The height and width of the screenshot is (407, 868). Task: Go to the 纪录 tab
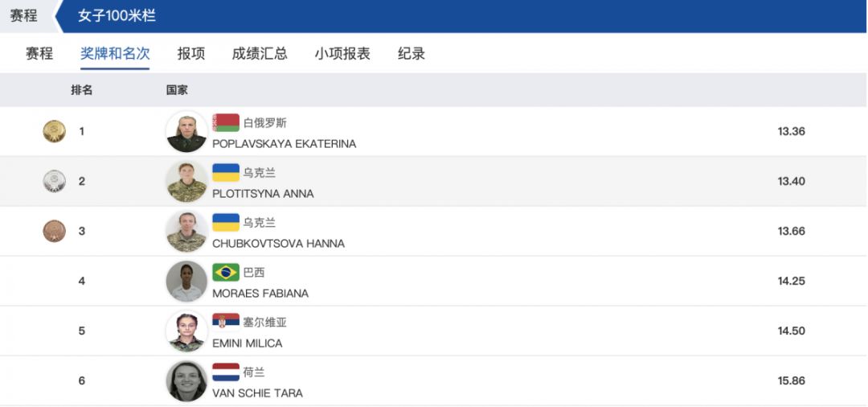pos(411,54)
